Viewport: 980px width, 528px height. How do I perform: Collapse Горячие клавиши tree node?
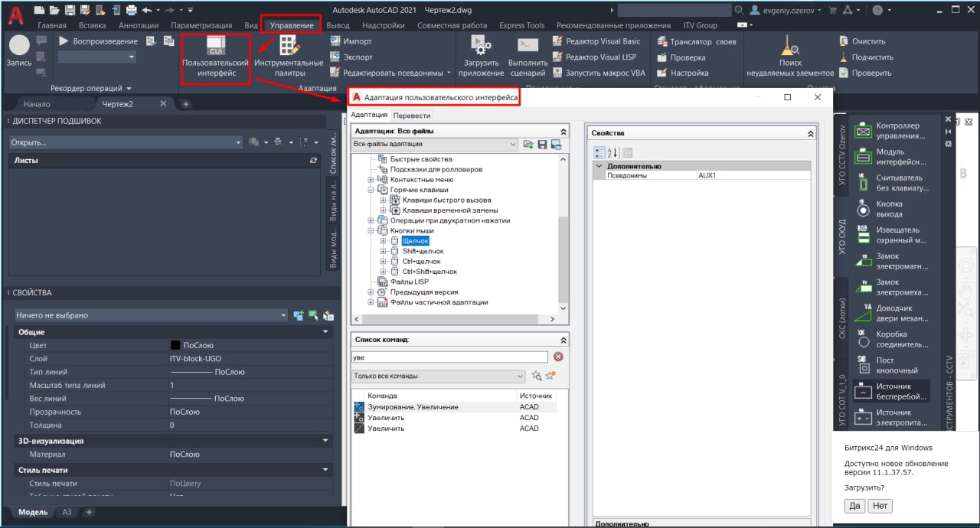[371, 190]
